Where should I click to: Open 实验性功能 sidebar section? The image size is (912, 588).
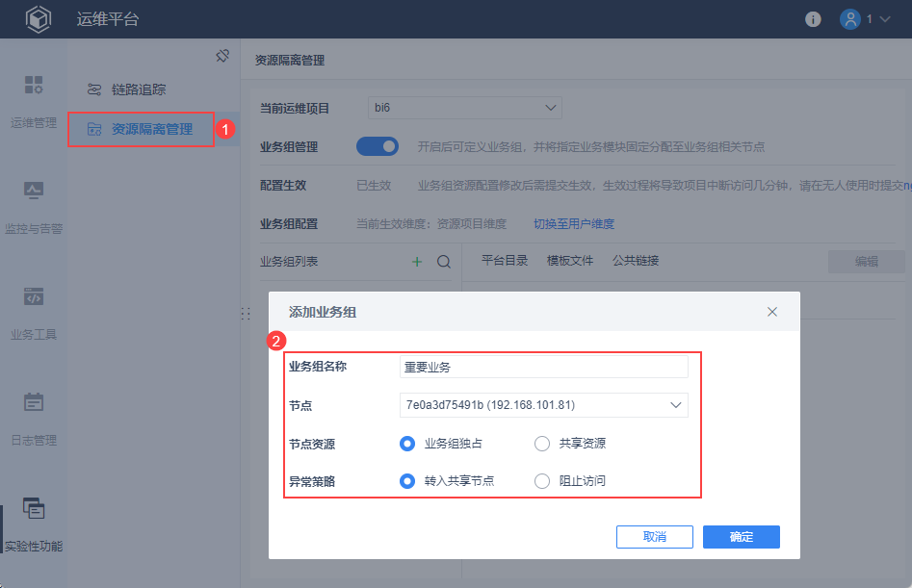point(34,524)
